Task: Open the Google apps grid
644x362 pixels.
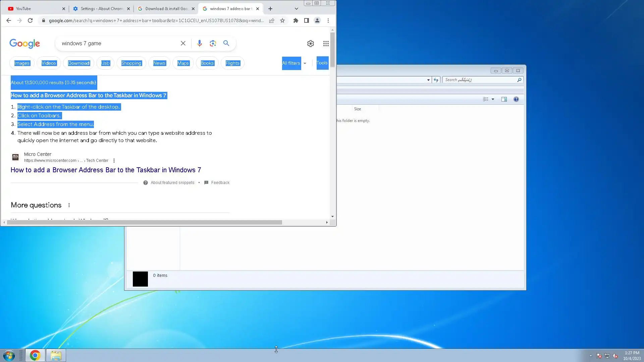Action: 326,44
